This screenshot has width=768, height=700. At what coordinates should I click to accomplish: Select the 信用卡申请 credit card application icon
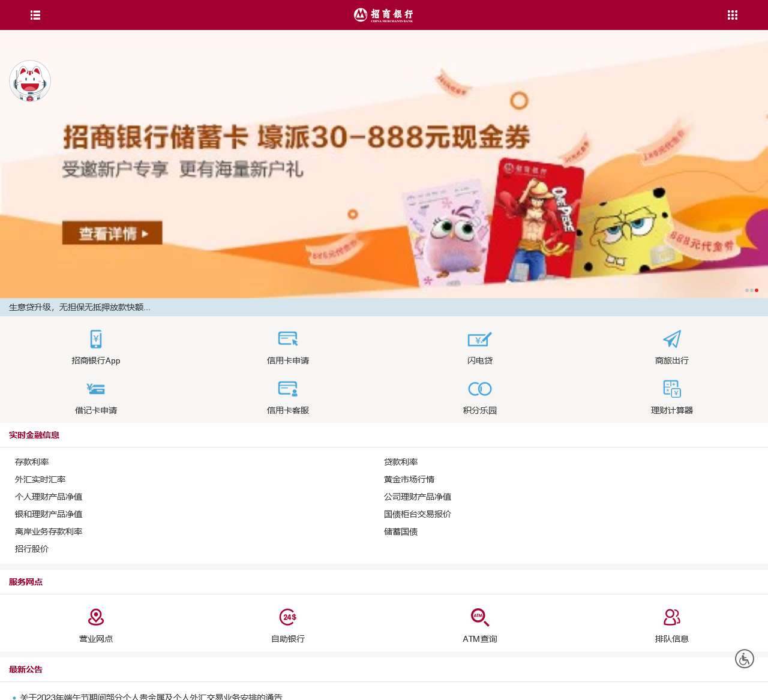(x=287, y=348)
